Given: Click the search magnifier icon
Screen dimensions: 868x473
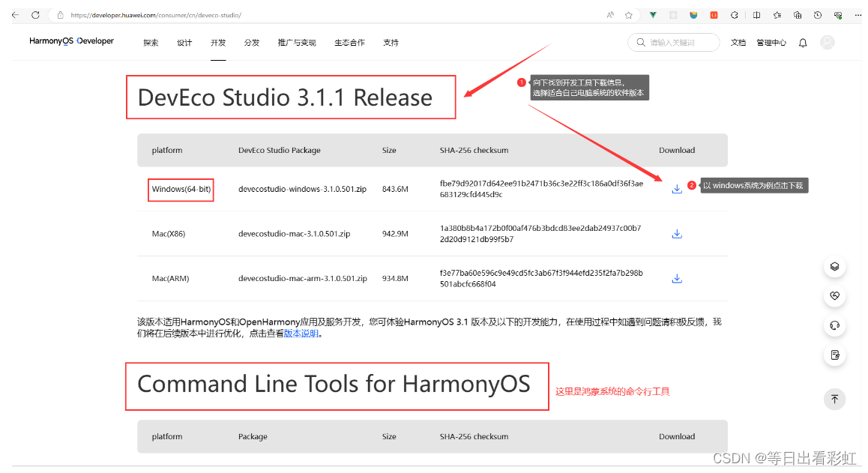Looking at the screenshot, I should (640, 42).
